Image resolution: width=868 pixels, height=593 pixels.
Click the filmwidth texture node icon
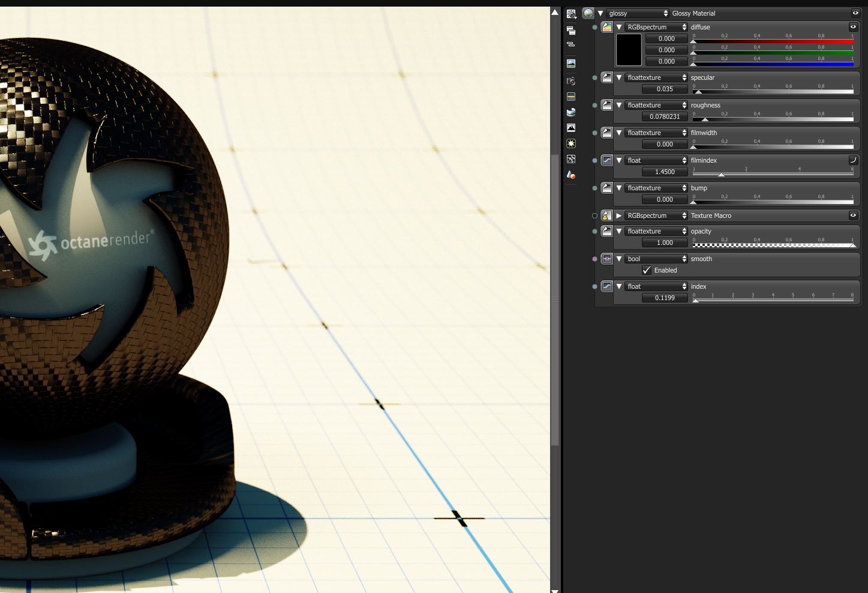(x=607, y=133)
